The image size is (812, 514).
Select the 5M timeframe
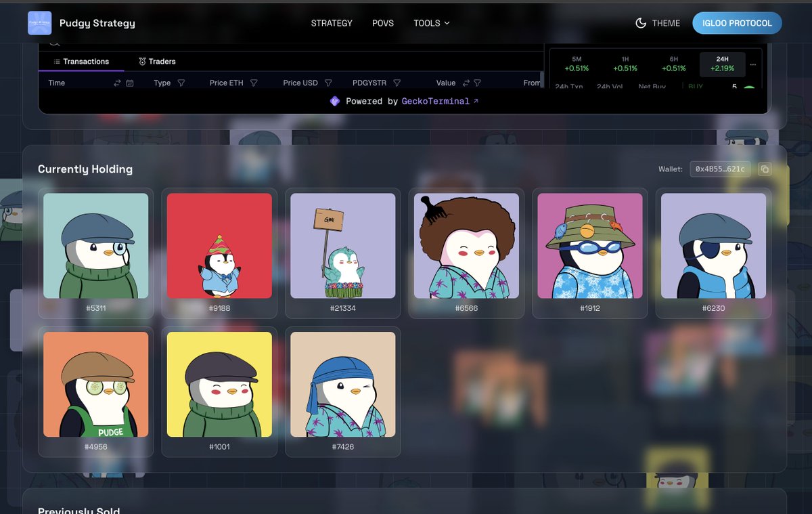(577, 64)
